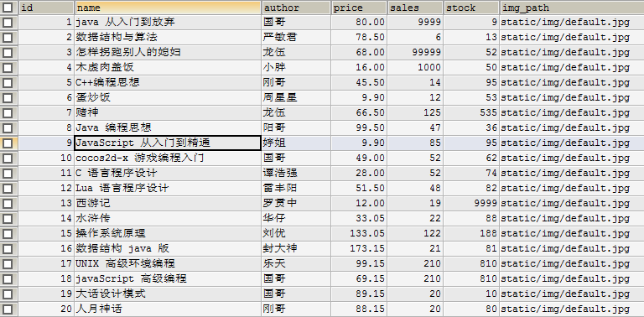
Task: Select the stock cell '535'
Action: point(471,112)
